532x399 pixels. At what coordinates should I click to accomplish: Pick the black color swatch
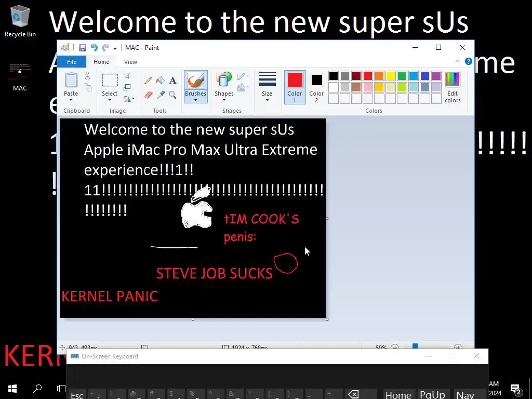coord(334,76)
